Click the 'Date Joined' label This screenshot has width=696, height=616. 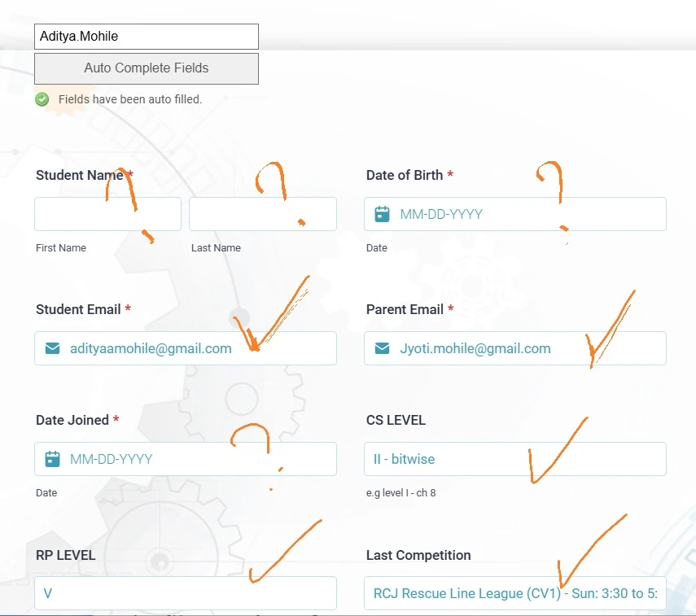[x=72, y=420]
